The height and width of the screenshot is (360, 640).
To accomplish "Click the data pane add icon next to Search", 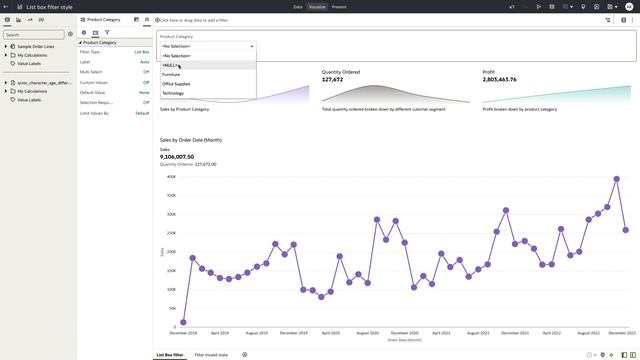I will tap(70, 34).
